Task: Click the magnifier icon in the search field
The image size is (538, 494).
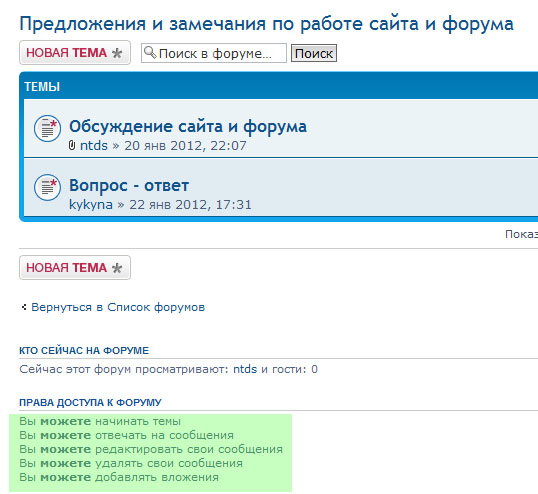Action: pos(150,52)
